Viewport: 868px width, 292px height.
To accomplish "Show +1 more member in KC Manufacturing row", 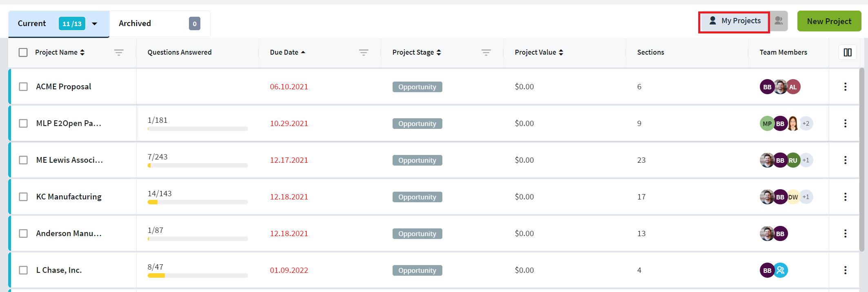I will [806, 197].
